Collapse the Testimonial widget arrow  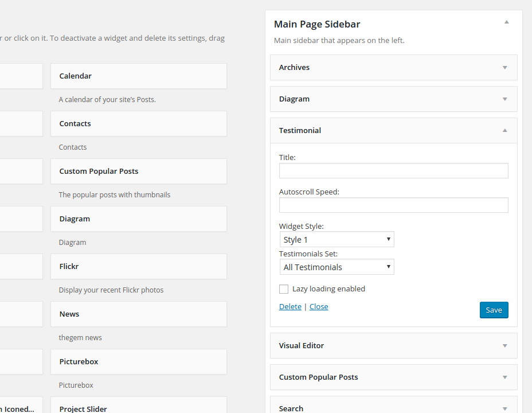(x=504, y=131)
